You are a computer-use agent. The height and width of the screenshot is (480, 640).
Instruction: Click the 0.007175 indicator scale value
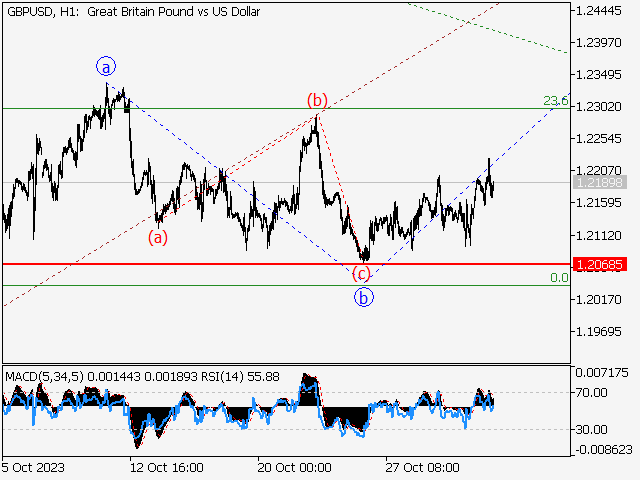602,373
